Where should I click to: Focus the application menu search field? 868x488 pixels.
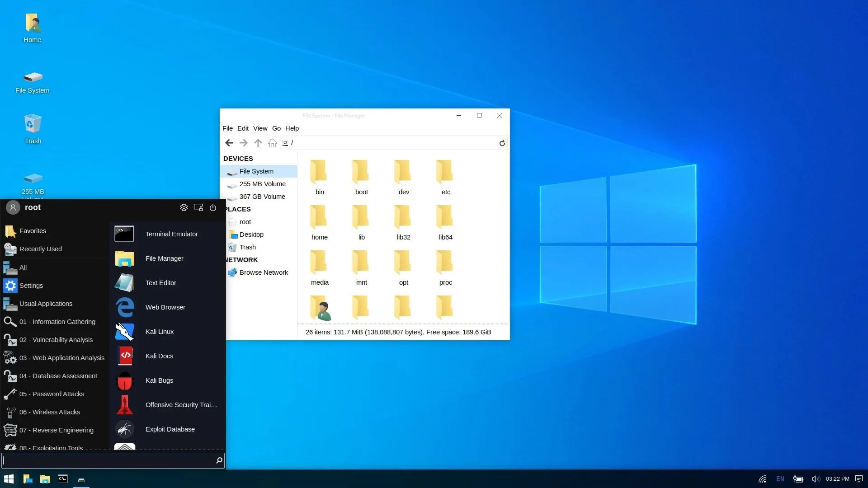[x=113, y=460]
